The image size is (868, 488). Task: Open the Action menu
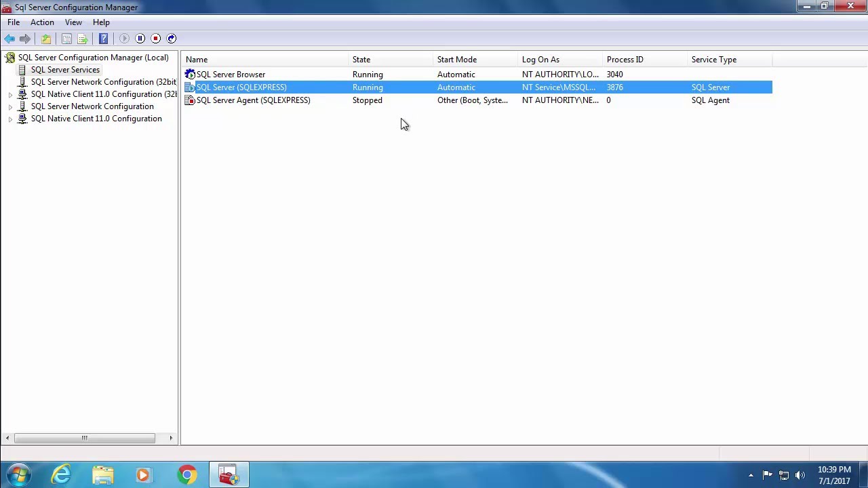42,22
